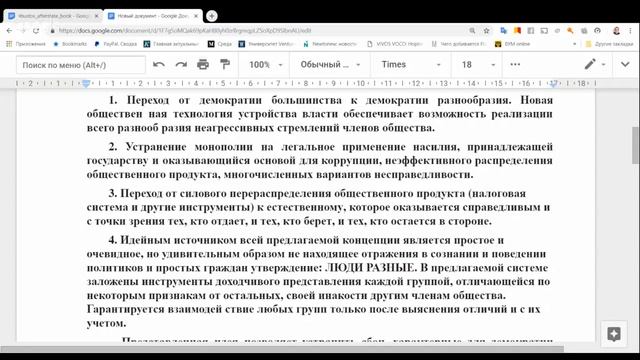Click the Explore button in bottom corner
The height and width of the screenshot is (360, 640).
[x=613, y=334]
